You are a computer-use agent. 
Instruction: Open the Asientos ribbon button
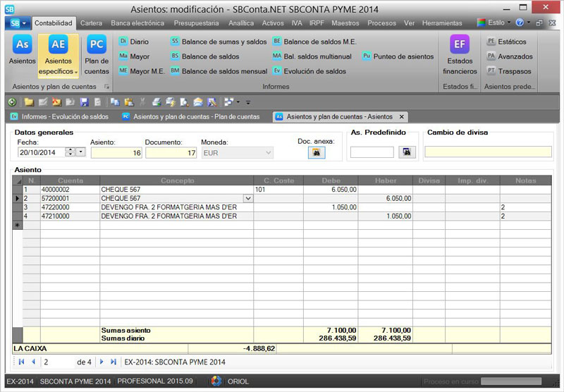(x=23, y=51)
